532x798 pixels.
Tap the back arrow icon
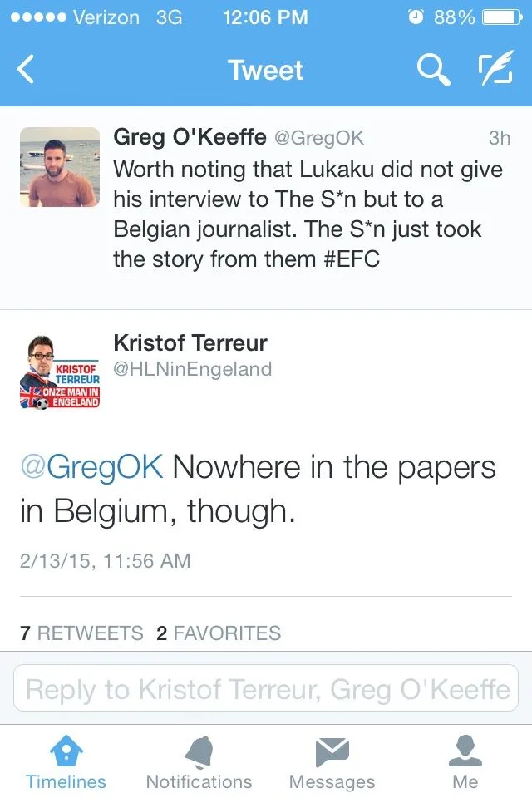point(27,70)
